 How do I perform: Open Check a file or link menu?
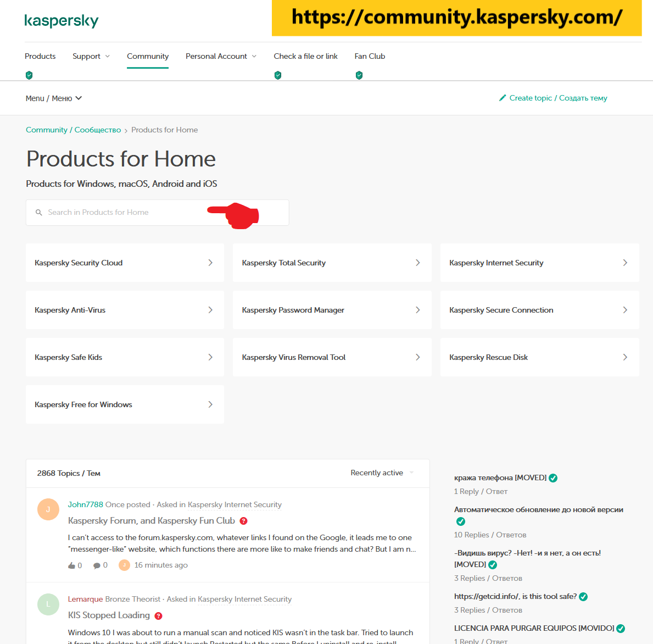(x=305, y=56)
